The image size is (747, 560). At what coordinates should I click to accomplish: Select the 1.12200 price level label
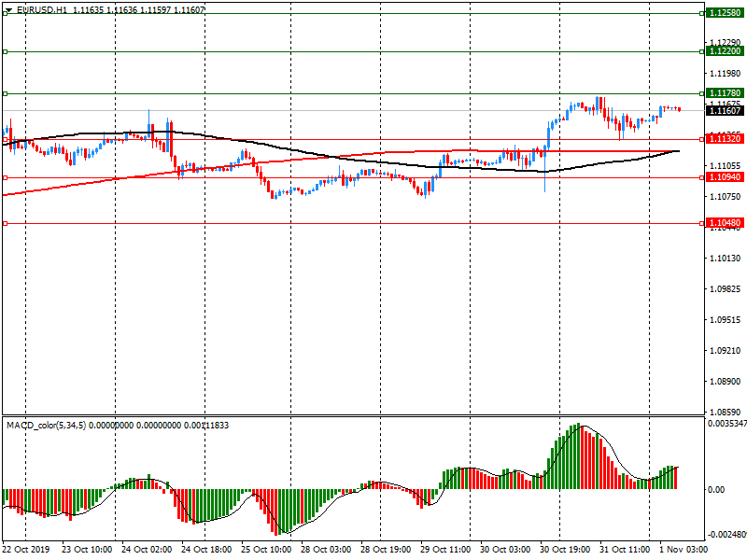pyautogui.click(x=725, y=52)
